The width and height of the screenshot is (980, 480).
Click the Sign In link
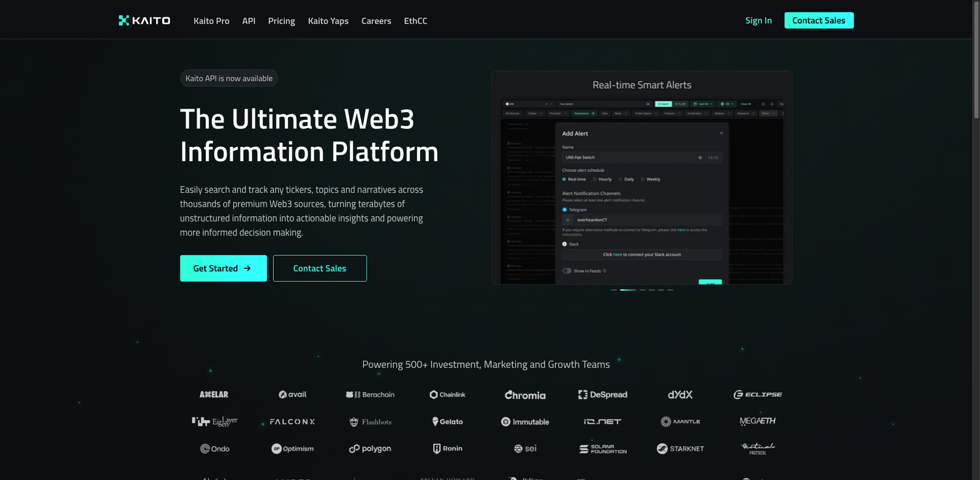point(758,20)
